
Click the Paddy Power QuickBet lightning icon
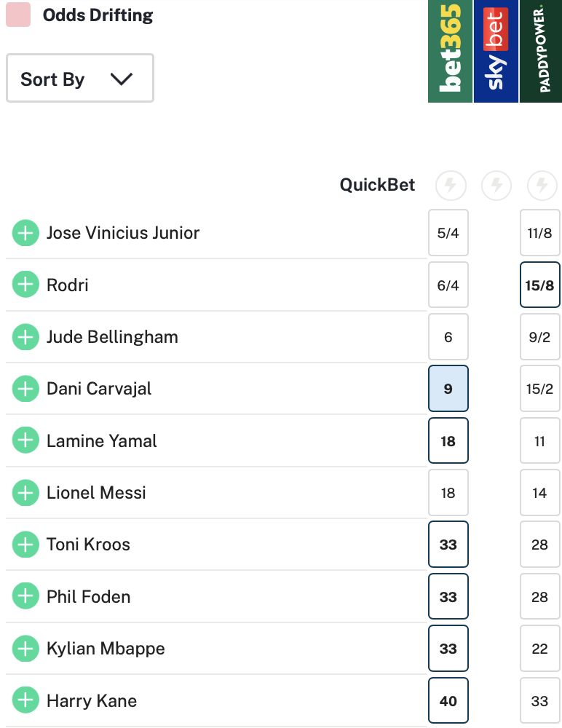(541, 186)
